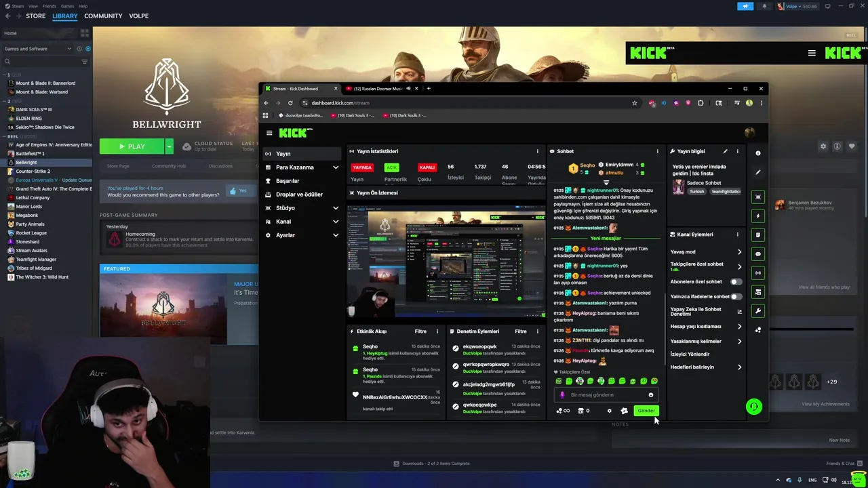Open Yavaş mod options chevron
Screen dimensions: 868x488
pyautogui.click(x=739, y=252)
